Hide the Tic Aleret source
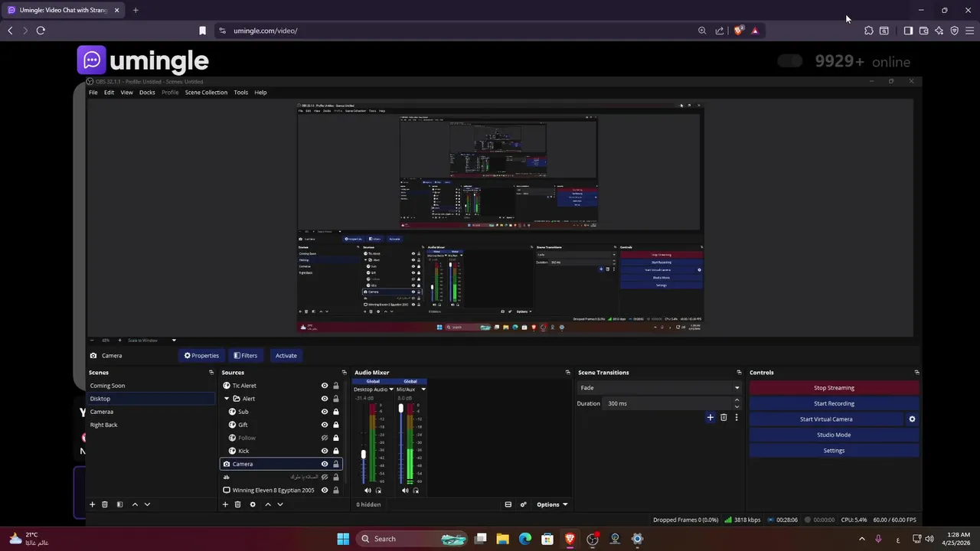This screenshot has width=980, height=551. 325,386
